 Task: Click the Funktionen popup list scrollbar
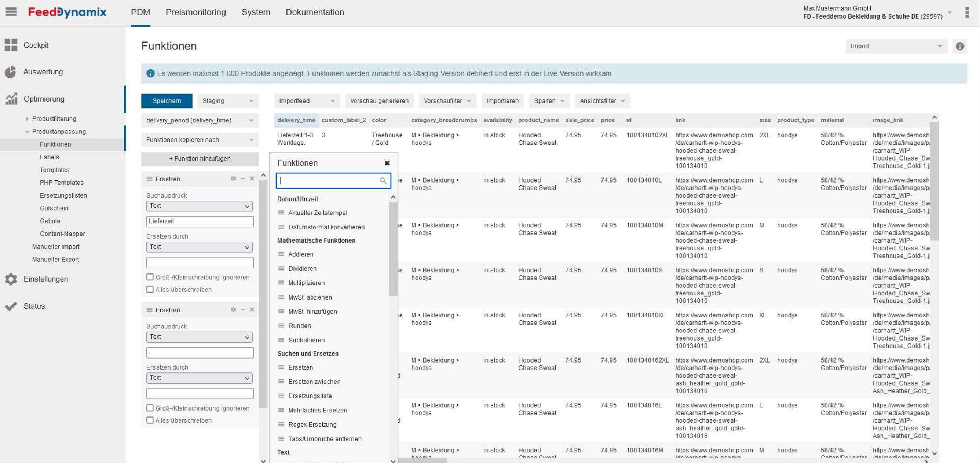coord(393,249)
